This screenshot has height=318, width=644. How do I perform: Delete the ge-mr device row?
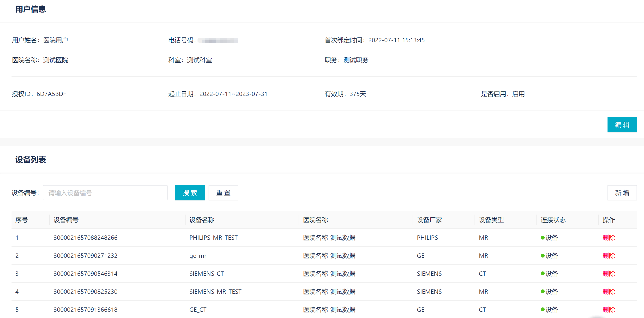[x=608, y=256]
